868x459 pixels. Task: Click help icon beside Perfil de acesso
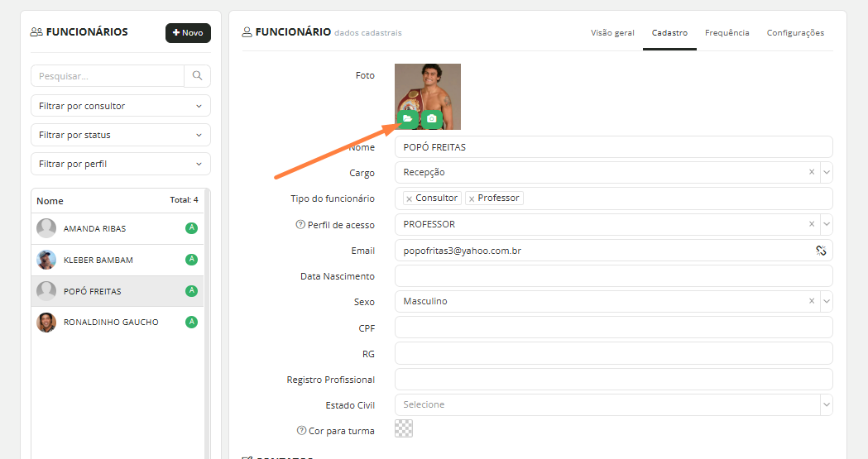point(300,224)
